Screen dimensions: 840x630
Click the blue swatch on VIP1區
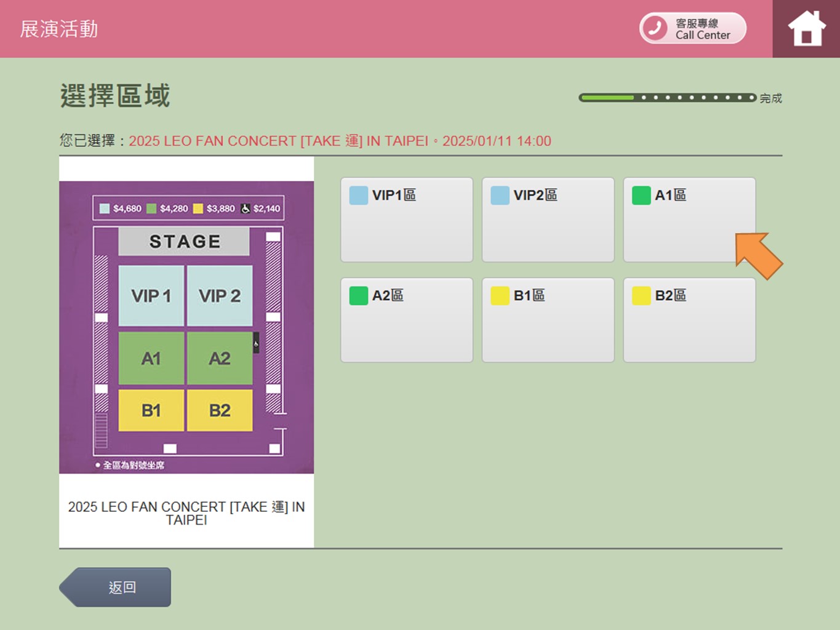(359, 196)
